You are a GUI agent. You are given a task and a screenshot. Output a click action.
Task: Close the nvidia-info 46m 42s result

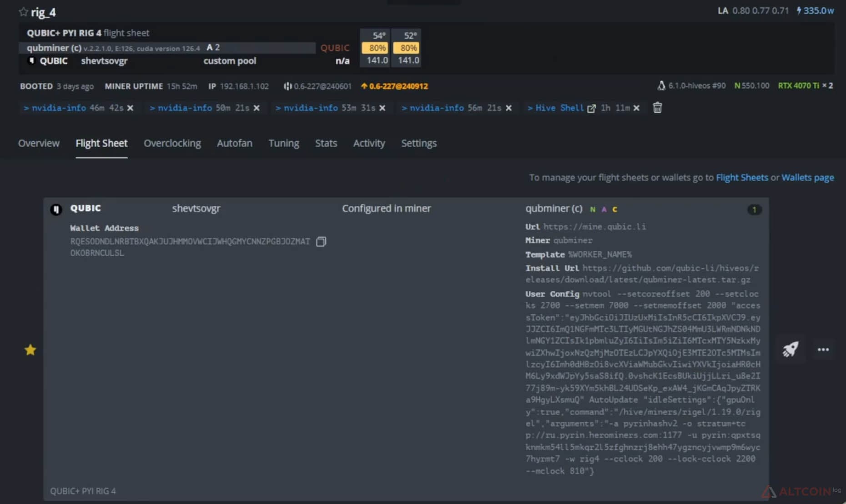tap(130, 108)
